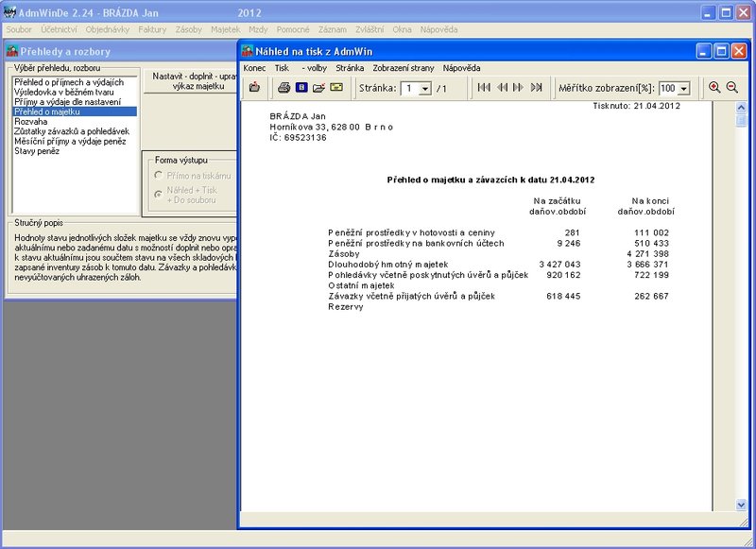Click the printer icon to print
Viewport: 756px width, 549px height.
pyautogui.click(x=284, y=87)
